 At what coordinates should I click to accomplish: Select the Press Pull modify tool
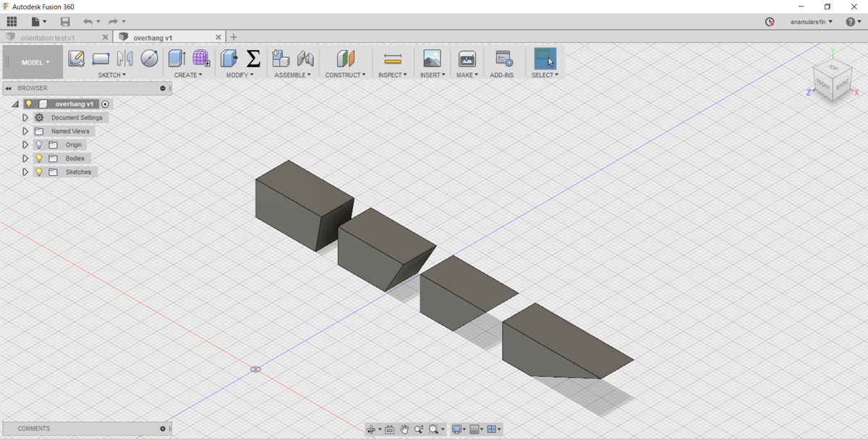(x=229, y=59)
